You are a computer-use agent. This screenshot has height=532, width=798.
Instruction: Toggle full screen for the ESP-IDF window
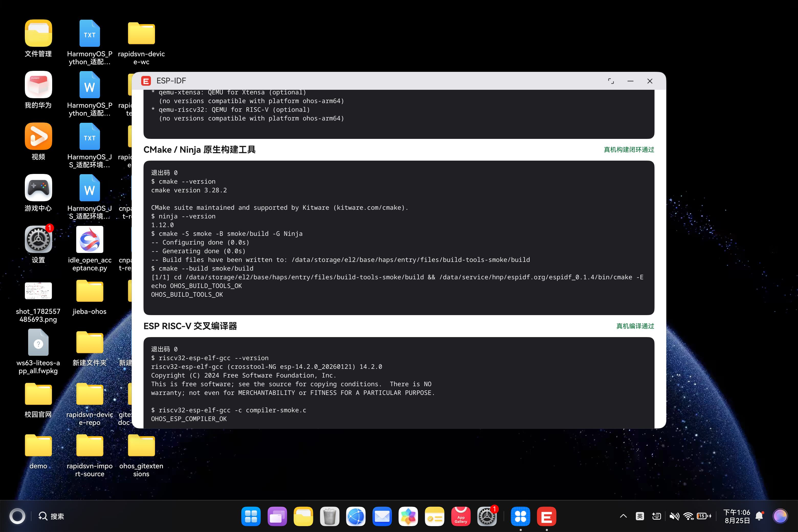tap(611, 81)
